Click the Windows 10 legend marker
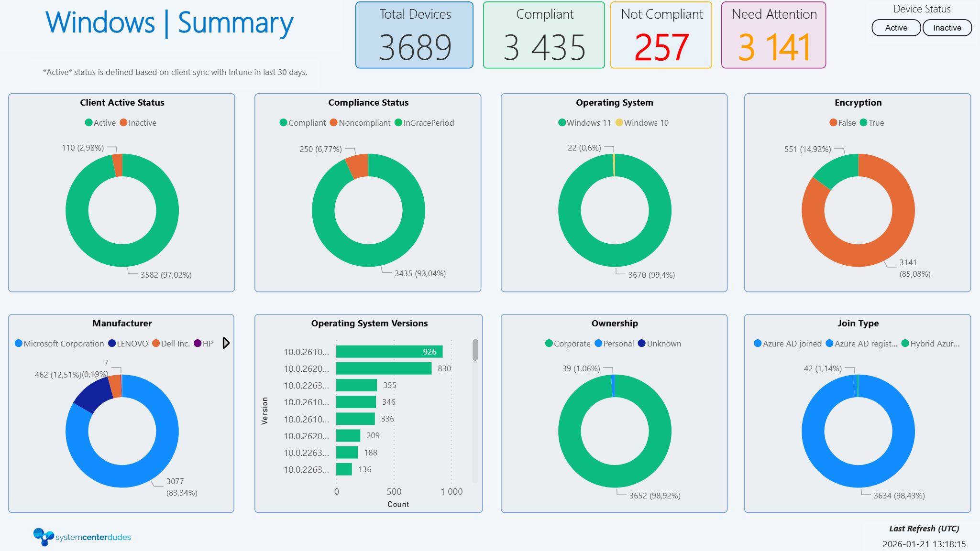 click(x=619, y=123)
